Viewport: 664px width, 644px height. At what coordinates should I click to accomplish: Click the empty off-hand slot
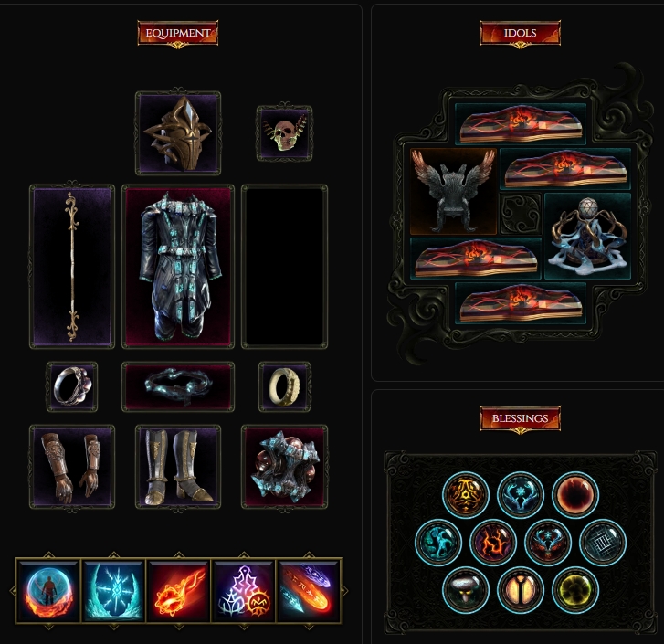pyautogui.click(x=285, y=267)
